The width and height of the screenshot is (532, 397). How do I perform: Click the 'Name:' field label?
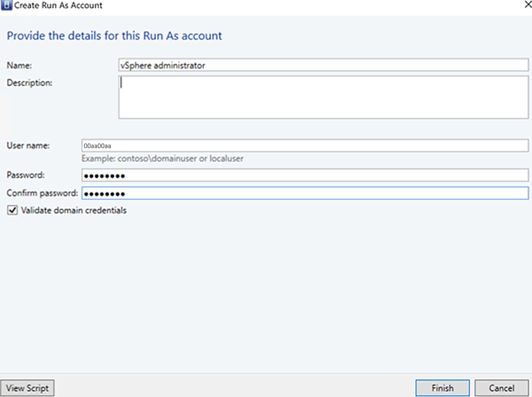click(19, 65)
